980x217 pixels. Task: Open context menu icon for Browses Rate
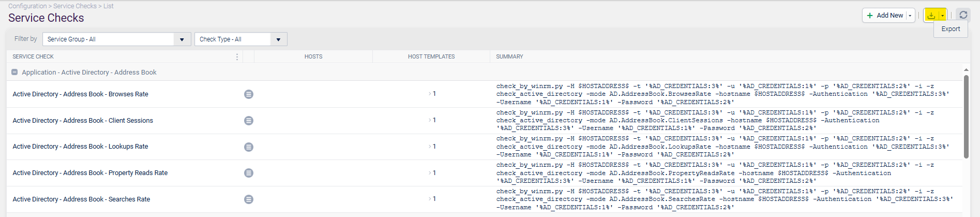[249, 94]
